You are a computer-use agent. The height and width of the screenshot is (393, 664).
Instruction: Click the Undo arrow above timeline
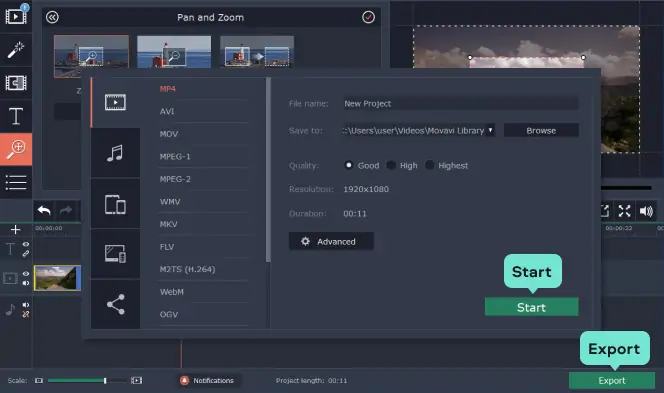pyautogui.click(x=44, y=210)
